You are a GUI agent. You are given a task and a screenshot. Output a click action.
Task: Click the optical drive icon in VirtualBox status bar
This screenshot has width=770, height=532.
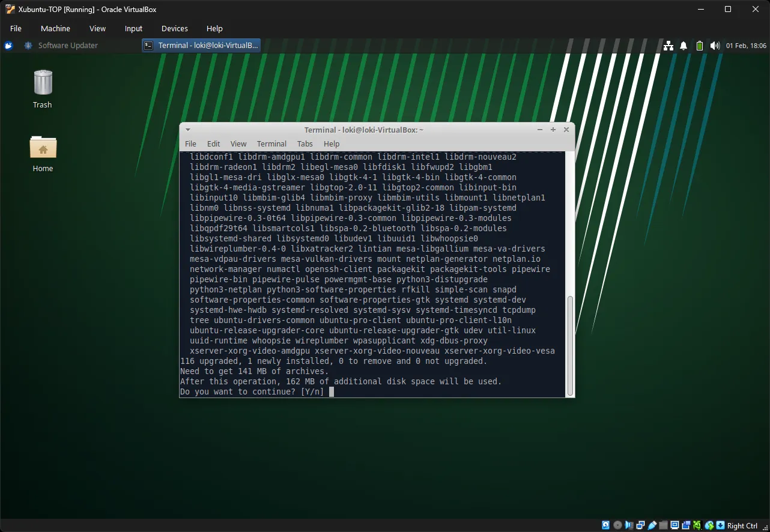tap(617, 525)
